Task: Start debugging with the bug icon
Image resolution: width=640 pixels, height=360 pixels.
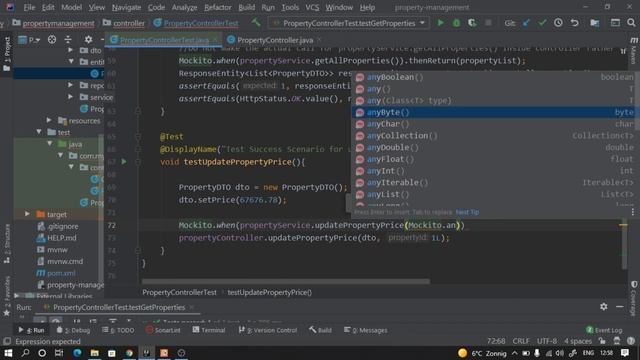Action: pyautogui.click(x=456, y=23)
